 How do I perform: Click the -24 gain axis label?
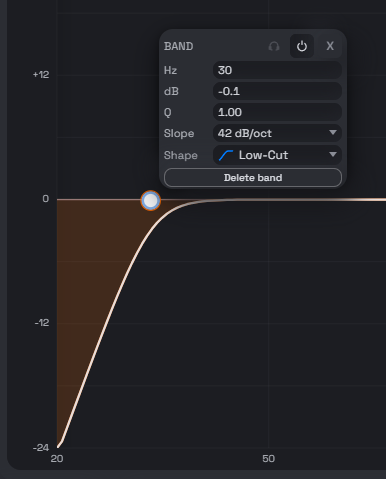(41, 447)
